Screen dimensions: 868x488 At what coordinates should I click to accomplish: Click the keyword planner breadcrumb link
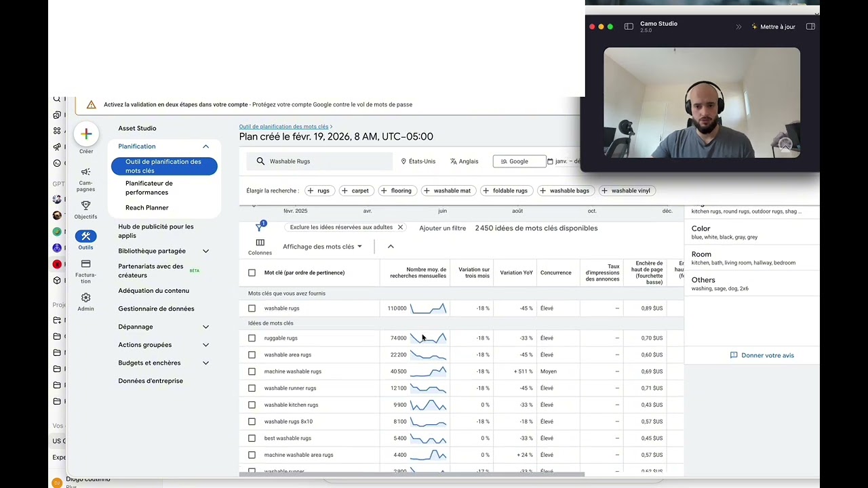point(283,127)
